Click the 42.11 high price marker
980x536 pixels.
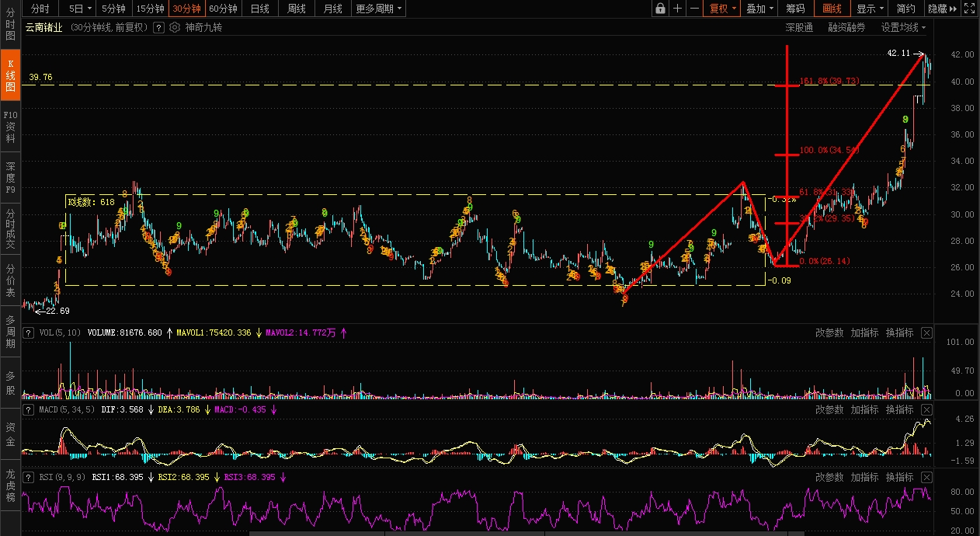pos(898,53)
